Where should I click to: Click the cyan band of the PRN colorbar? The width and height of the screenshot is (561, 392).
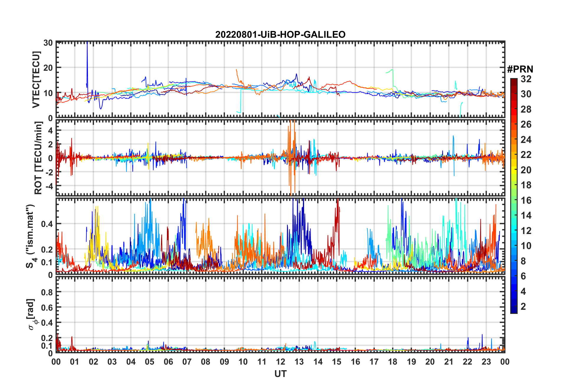[514, 227]
